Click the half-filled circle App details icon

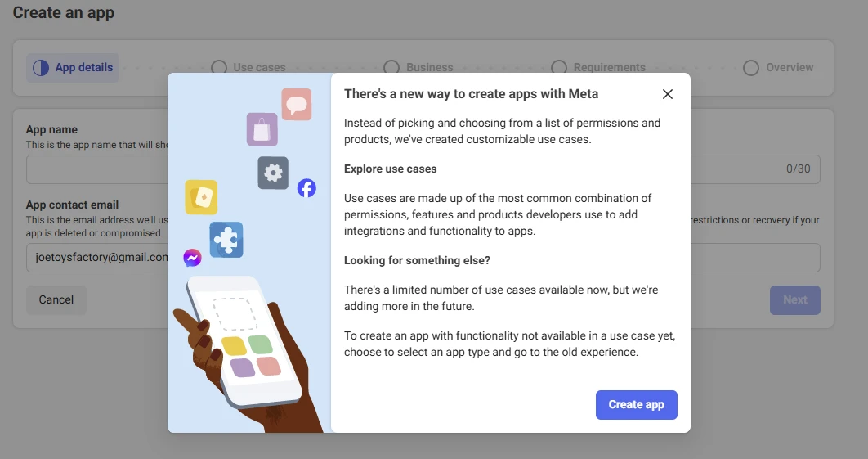pyautogui.click(x=41, y=68)
